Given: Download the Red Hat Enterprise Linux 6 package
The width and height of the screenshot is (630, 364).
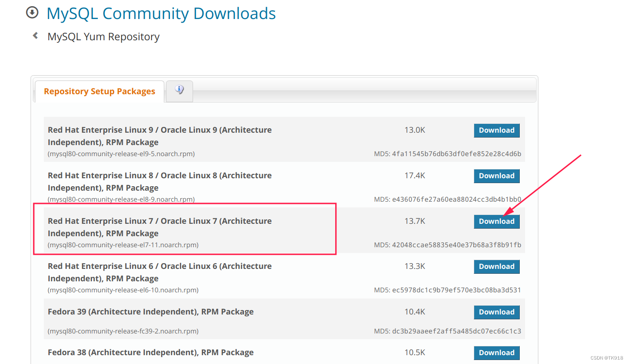Looking at the screenshot, I should [x=497, y=267].
